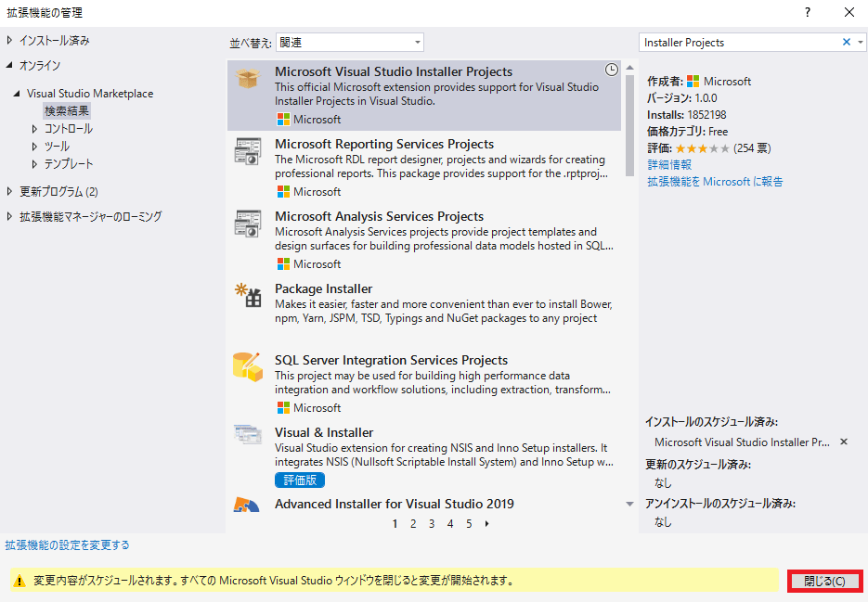Click the scheduled-install clock icon on Installer Projects
868x602 pixels.
click(x=611, y=70)
